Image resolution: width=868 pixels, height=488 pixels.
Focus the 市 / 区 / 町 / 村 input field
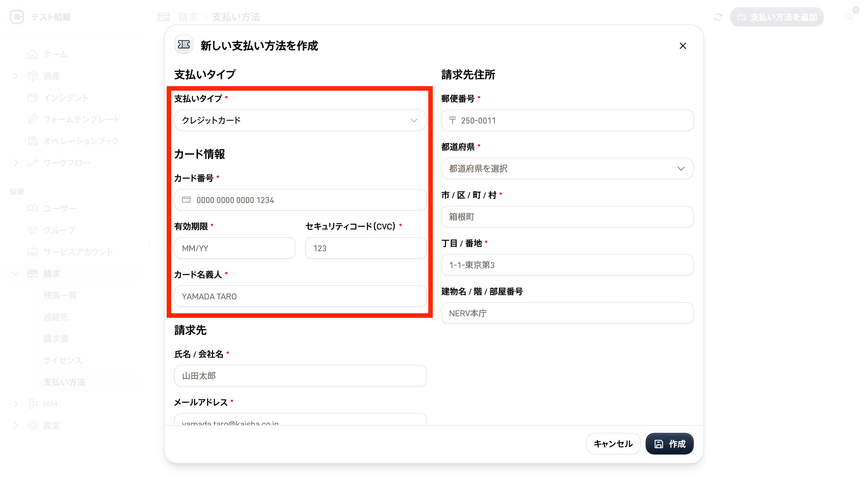[567, 217]
